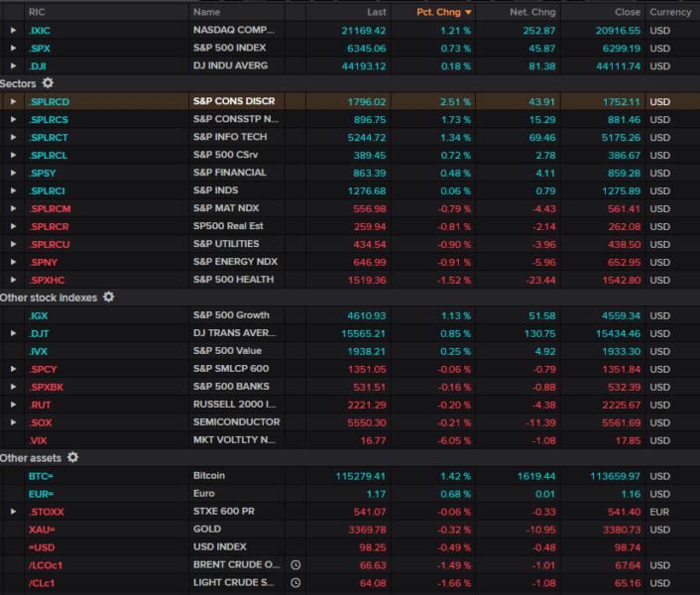Click last price 21169.42

364,31
